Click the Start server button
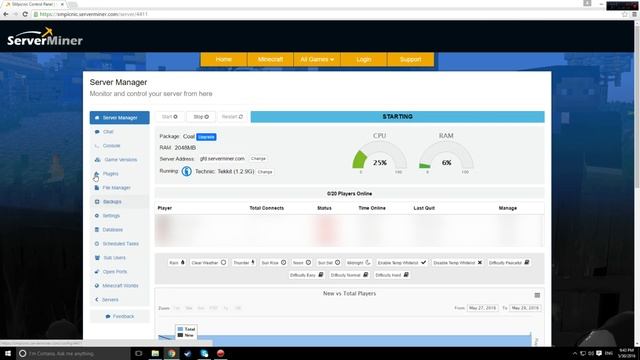 pyautogui.click(x=170, y=117)
